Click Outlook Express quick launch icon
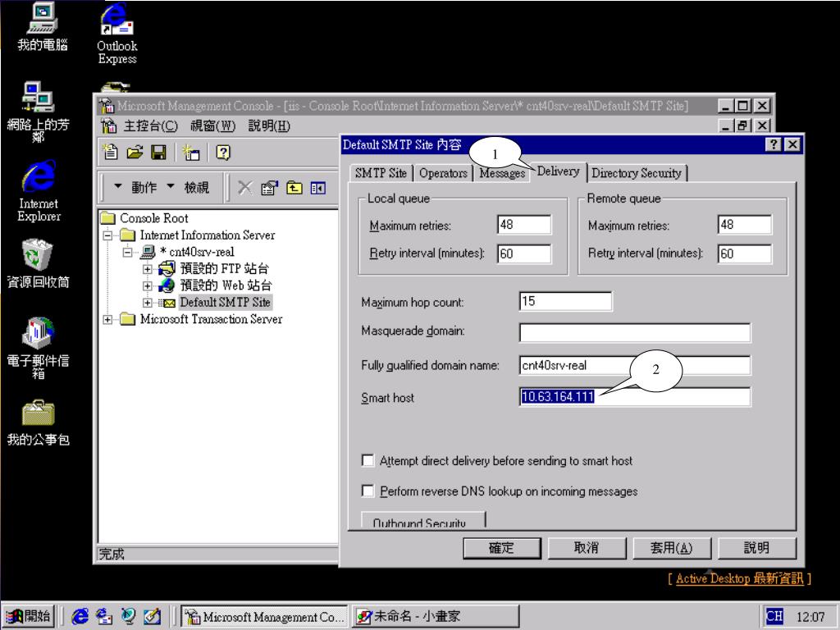 (104, 616)
